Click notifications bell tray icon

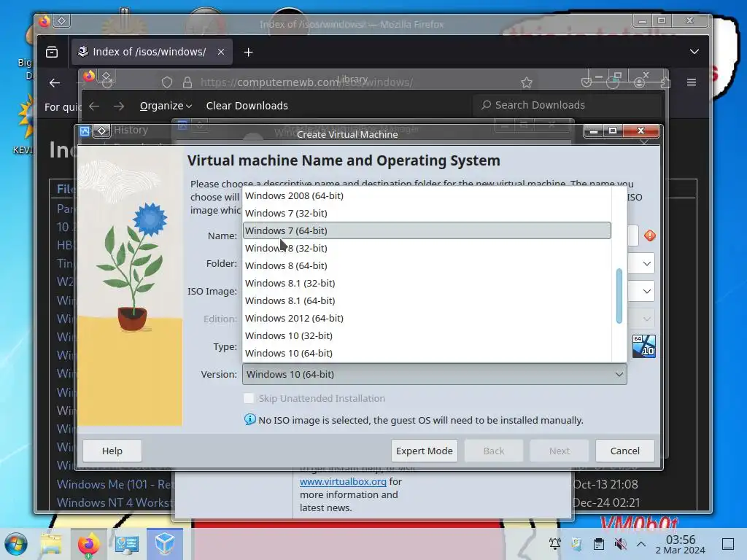click(x=554, y=544)
